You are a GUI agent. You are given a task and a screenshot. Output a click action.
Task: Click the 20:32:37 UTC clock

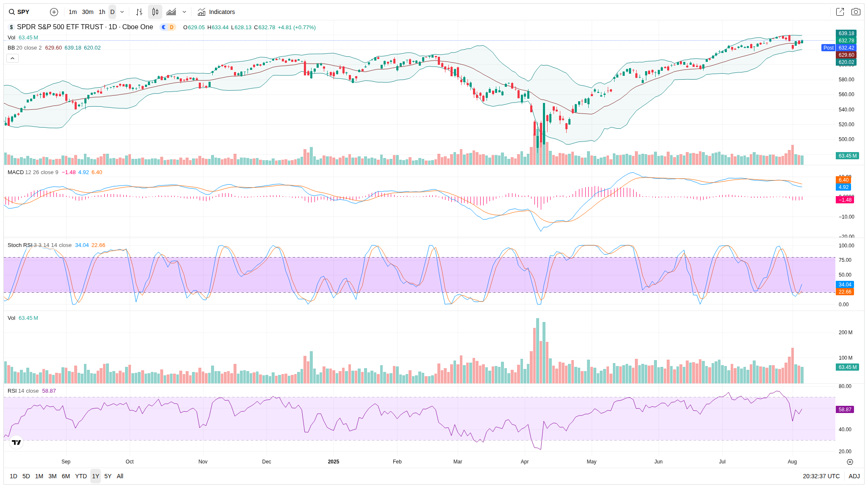[821, 476]
